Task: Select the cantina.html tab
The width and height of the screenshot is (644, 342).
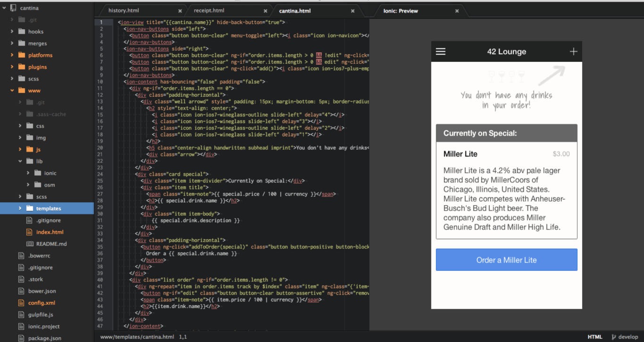Action: pos(295,10)
